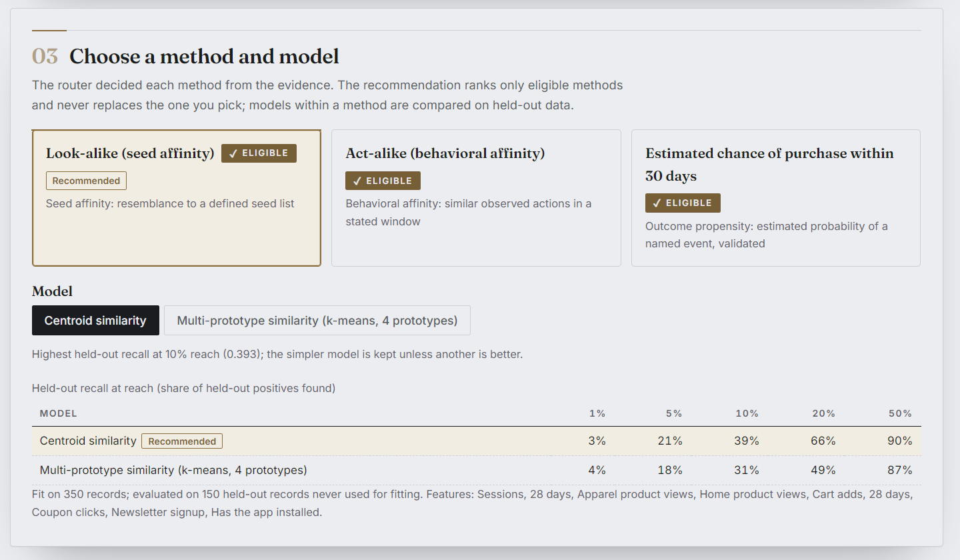Click the 4% cell in Multi-prototype row

597,470
